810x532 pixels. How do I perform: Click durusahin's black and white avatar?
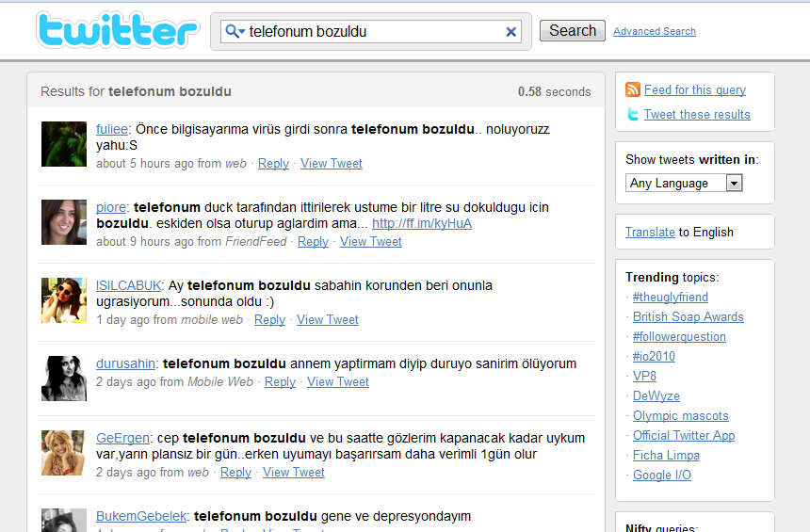click(64, 379)
